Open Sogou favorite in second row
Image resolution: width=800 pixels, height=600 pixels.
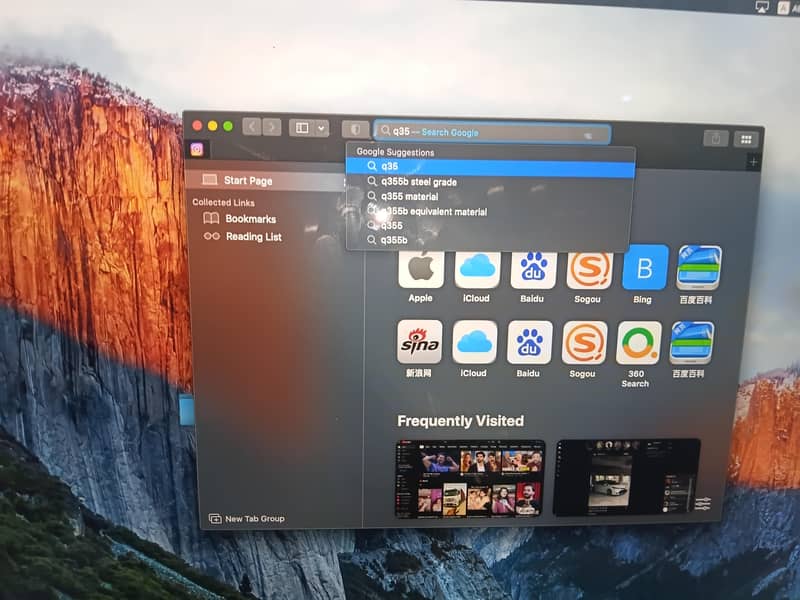pyautogui.click(x=584, y=343)
